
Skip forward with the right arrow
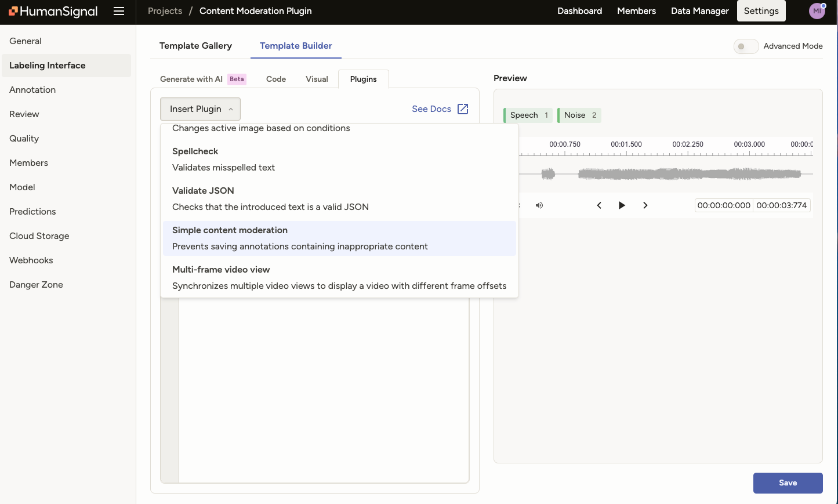pos(645,205)
